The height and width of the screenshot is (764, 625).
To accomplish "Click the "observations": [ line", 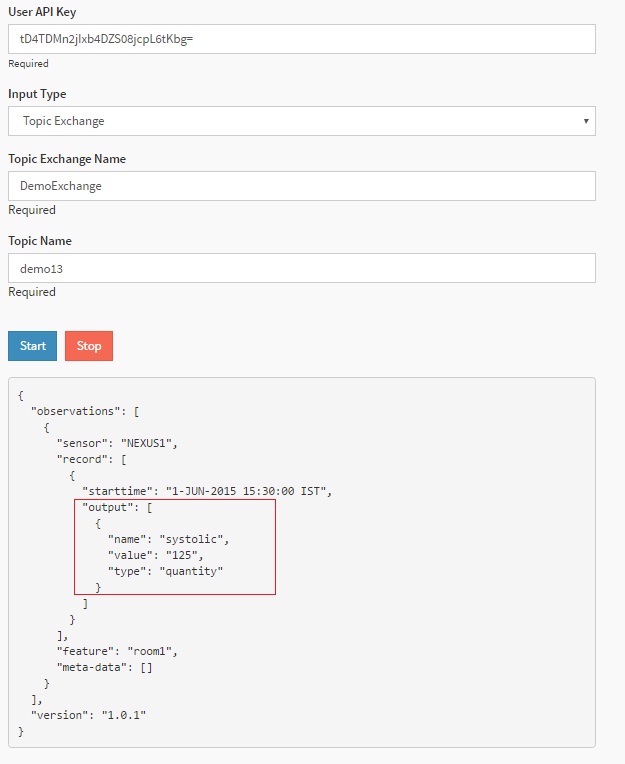I will [x=85, y=411].
